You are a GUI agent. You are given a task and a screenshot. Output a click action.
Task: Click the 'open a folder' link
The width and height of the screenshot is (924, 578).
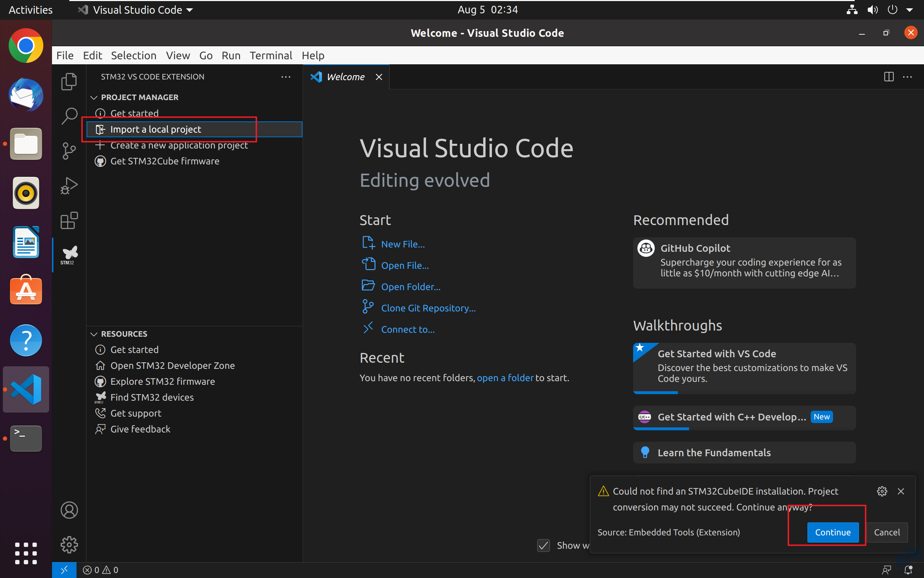coord(505,378)
